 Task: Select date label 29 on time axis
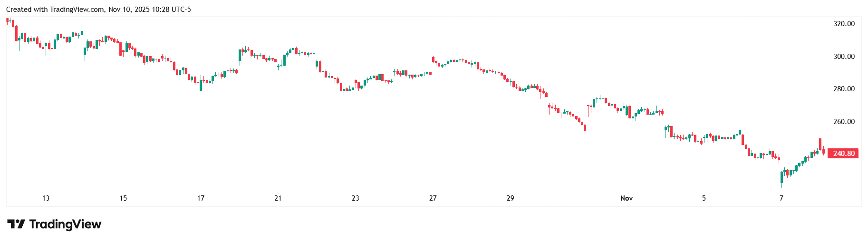click(x=511, y=198)
